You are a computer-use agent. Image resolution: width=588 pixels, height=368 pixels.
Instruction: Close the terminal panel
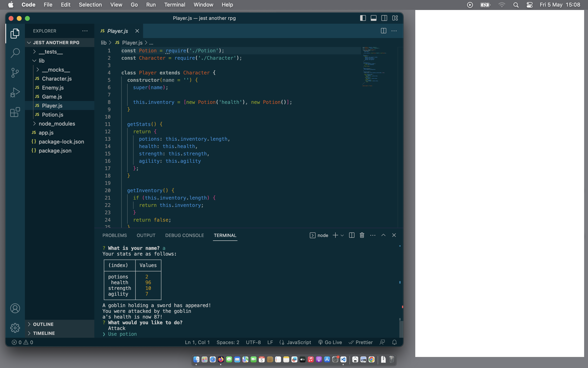click(394, 235)
